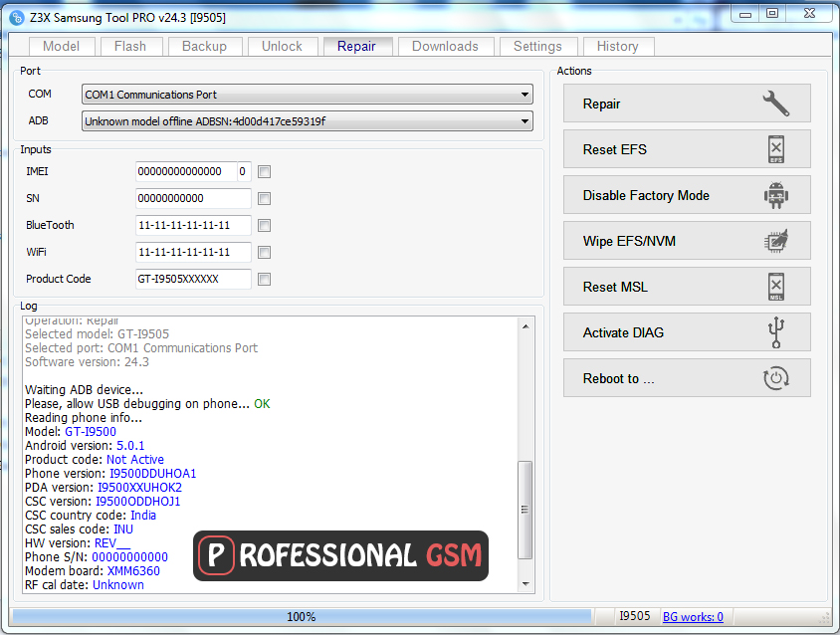The image size is (840, 635).
Task: Click the 100% progress bar
Action: [302, 617]
